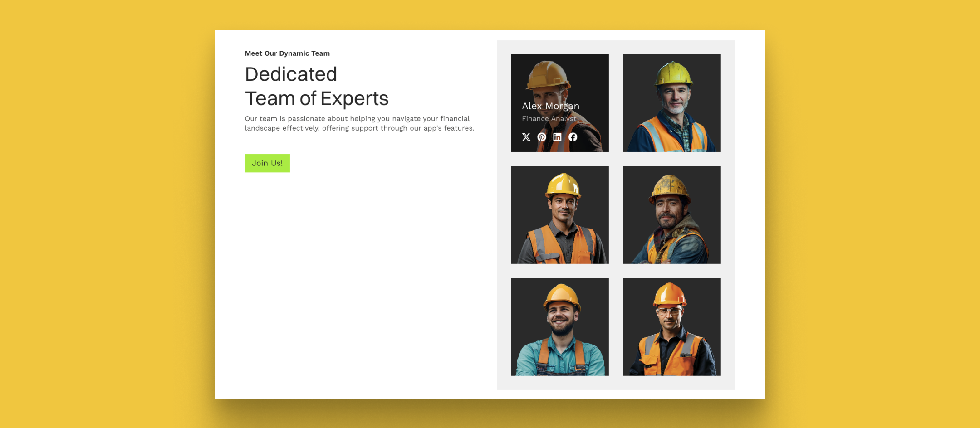Open Alex Morgan's Pinterest icon
Screen dimensions: 980x428
click(542, 137)
